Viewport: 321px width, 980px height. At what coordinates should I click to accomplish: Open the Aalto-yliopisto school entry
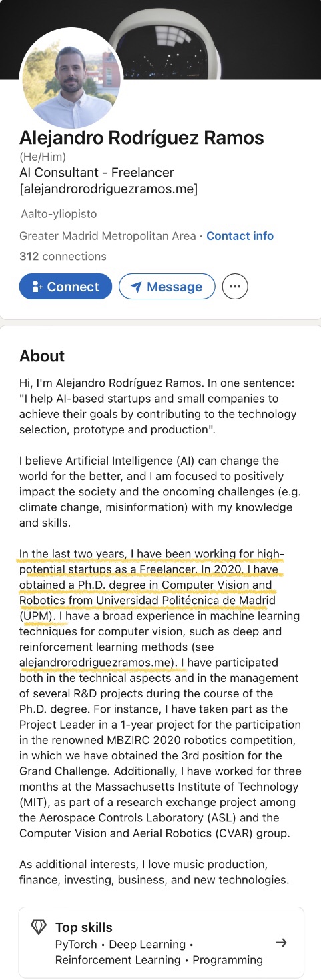pos(59,214)
